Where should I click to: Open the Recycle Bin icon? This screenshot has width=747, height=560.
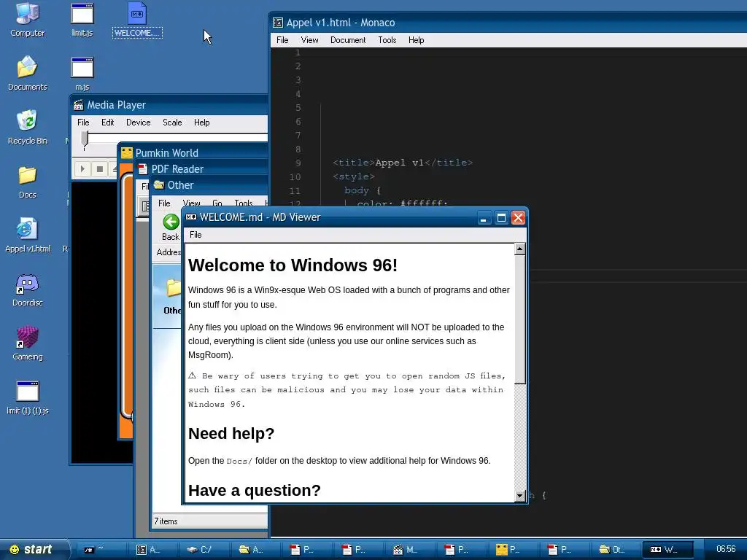[27, 127]
